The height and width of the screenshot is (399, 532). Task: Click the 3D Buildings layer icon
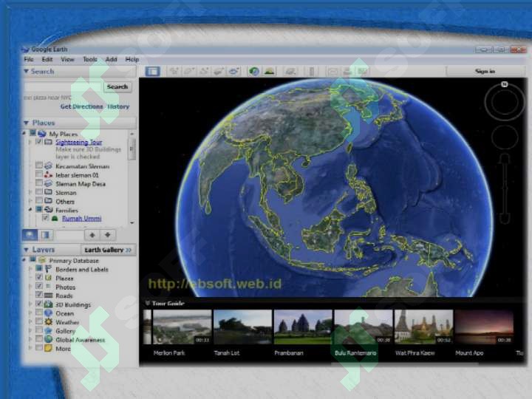(49, 304)
